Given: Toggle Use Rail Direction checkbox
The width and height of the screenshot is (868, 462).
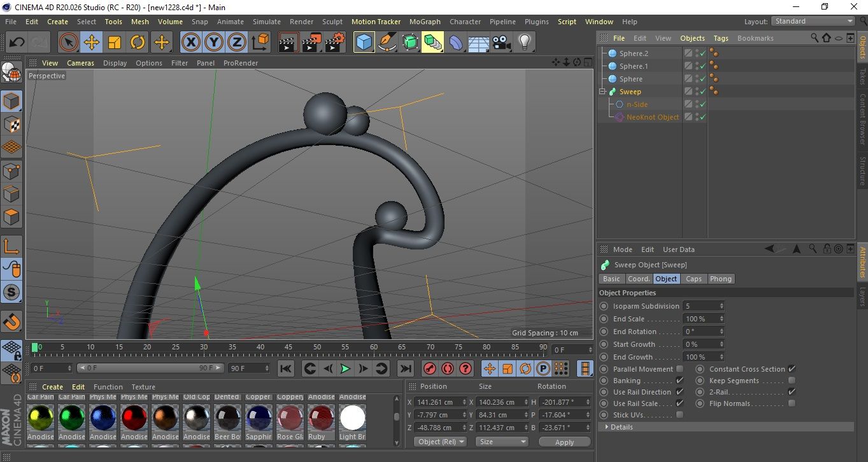Looking at the screenshot, I should (679, 392).
